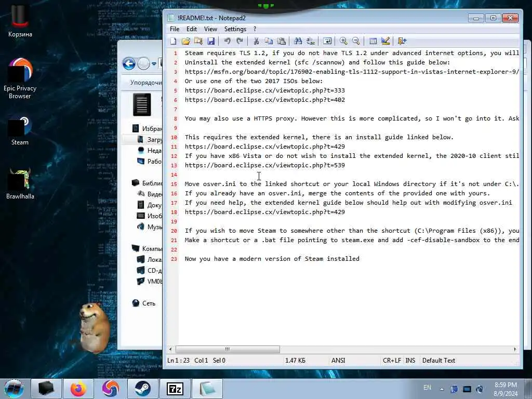The width and height of the screenshot is (532, 399).
Task: Select Компьютер in Explorer sidebar
Action: coord(147,249)
